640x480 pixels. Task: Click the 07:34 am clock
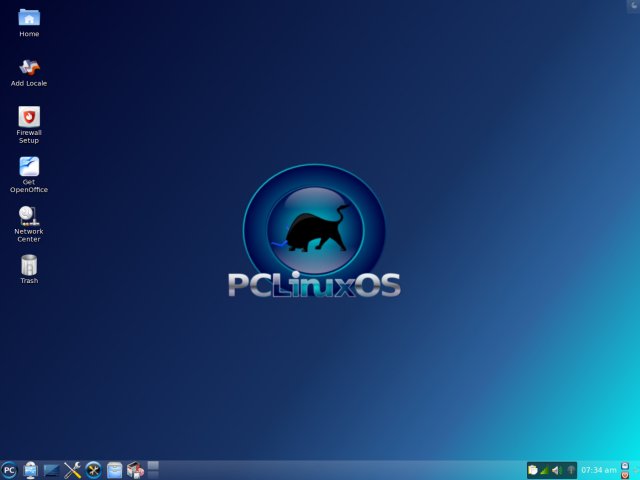(599, 470)
